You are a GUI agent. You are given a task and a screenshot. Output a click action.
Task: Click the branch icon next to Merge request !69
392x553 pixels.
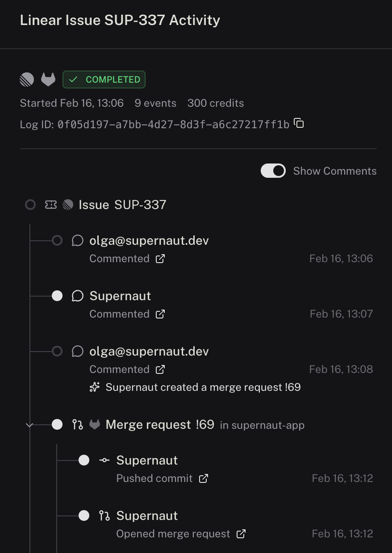point(78,424)
